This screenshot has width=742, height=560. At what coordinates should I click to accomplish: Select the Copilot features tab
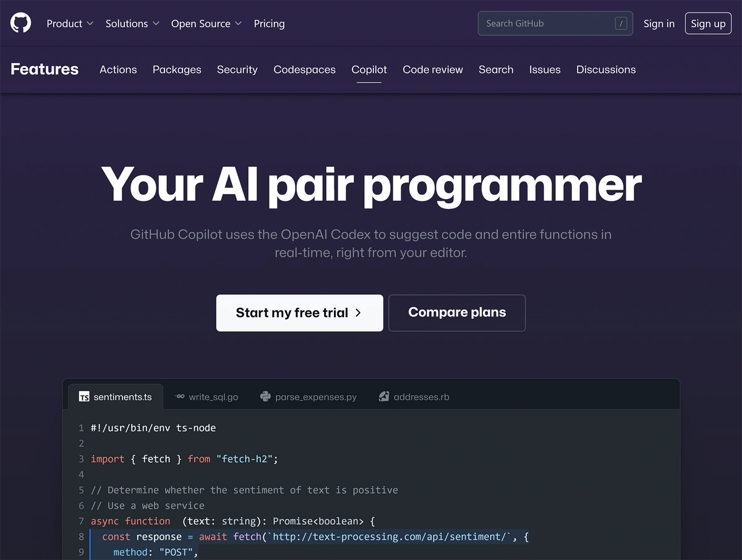pyautogui.click(x=369, y=70)
